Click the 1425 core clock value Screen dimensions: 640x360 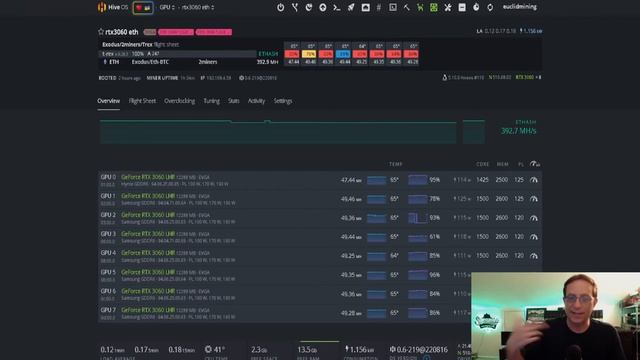click(x=482, y=180)
